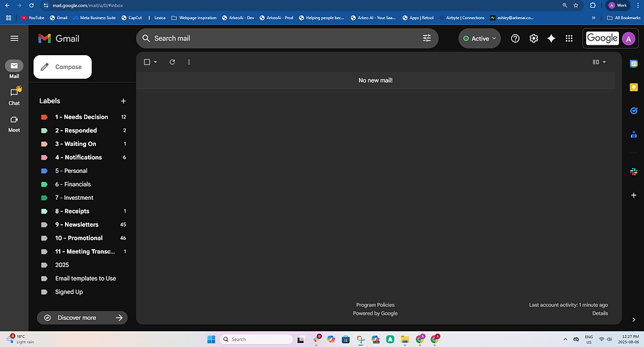The height and width of the screenshot is (347, 644).
Task: Open Google Tasks side panel icon
Action: point(633,111)
